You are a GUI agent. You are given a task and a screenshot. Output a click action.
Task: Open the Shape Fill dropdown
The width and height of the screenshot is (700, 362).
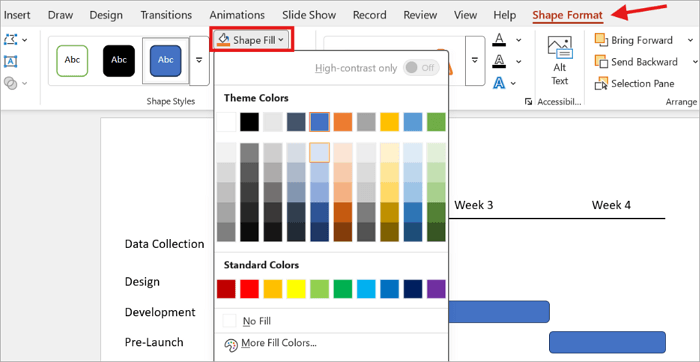(252, 40)
